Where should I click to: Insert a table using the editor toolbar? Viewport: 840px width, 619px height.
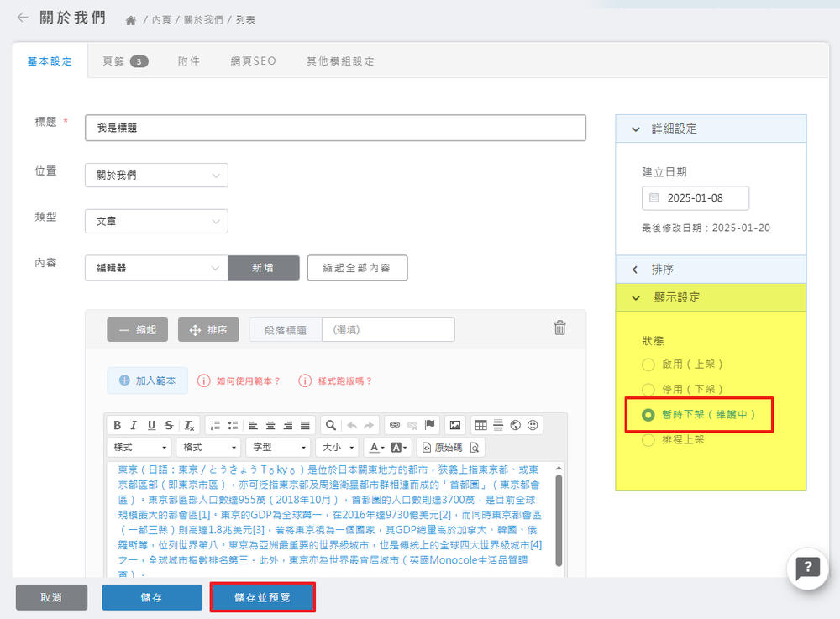(480, 425)
